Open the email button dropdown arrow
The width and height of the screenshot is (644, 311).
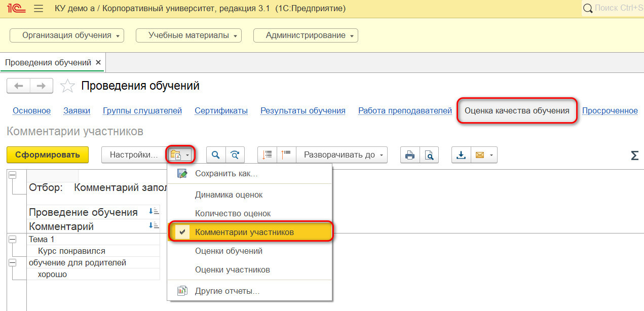click(491, 155)
